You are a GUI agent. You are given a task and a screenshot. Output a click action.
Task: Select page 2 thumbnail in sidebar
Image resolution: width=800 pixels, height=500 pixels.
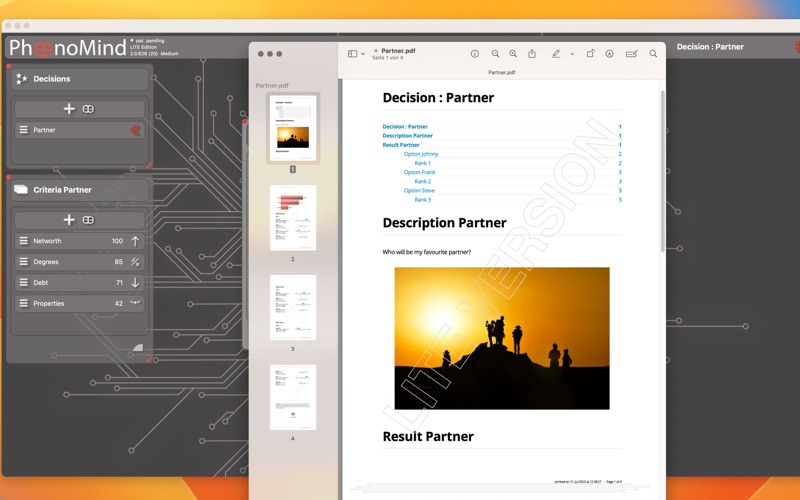tap(293, 218)
